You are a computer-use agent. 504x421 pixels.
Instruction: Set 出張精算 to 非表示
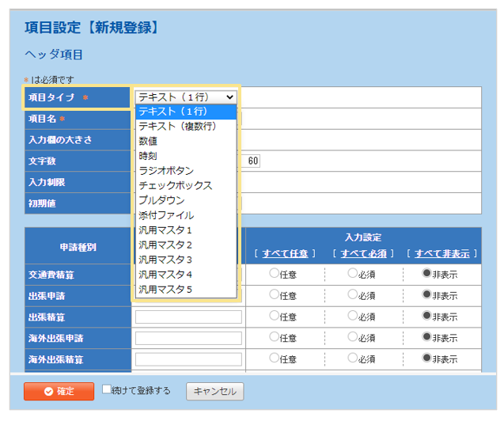point(426,316)
